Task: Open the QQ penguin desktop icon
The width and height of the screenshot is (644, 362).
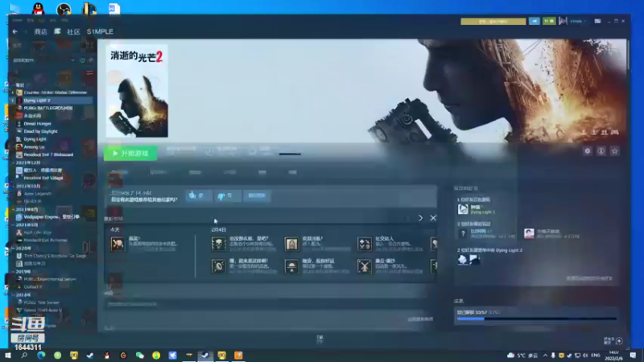Action: (38, 8)
